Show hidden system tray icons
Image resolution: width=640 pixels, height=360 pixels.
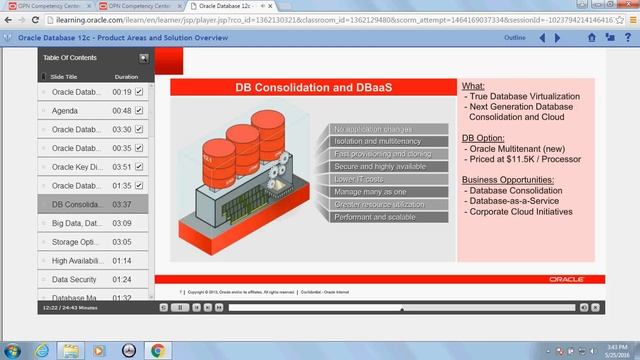click(548, 351)
